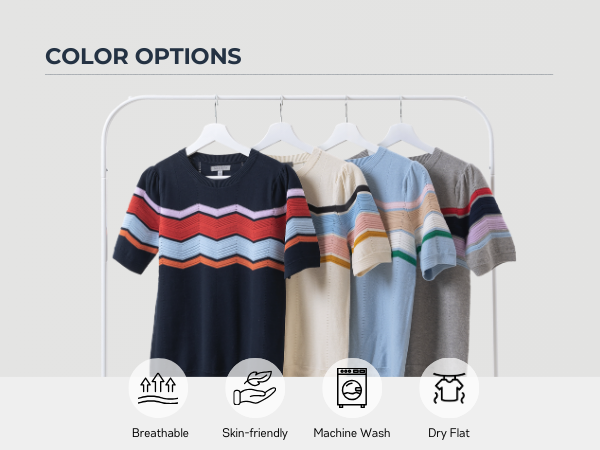This screenshot has width=600, height=450.
Task: Click the orange zigzag stripe on navy sweater
Action: (x=222, y=262)
